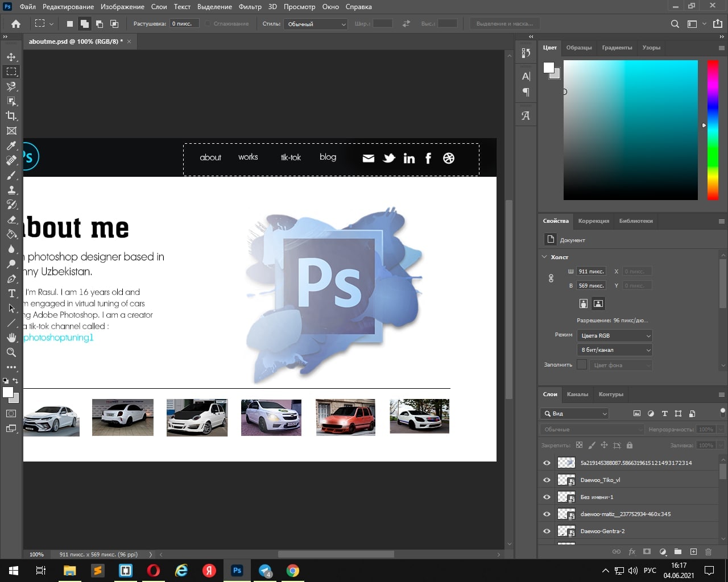This screenshot has width=728, height=582.
Task: Select the Path Selection tool
Action: click(x=11, y=308)
